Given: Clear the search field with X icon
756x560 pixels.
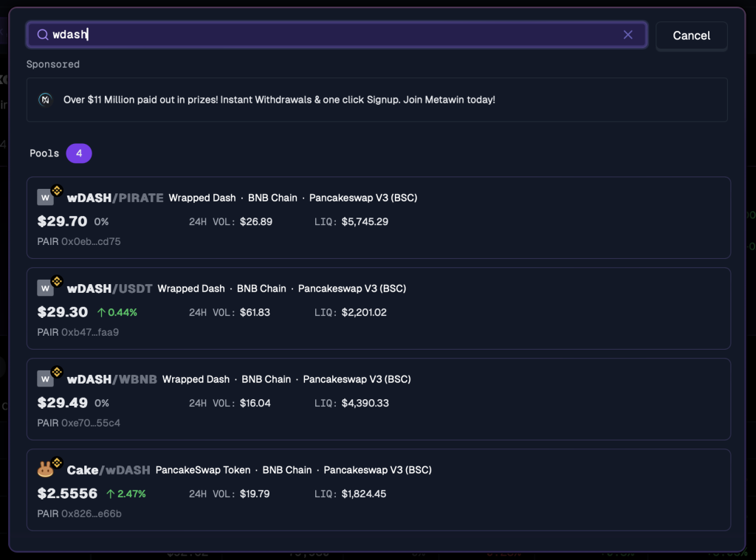Looking at the screenshot, I should 628,35.
